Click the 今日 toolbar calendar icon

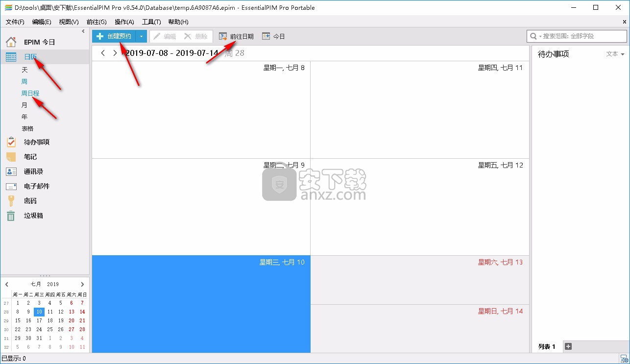click(266, 36)
